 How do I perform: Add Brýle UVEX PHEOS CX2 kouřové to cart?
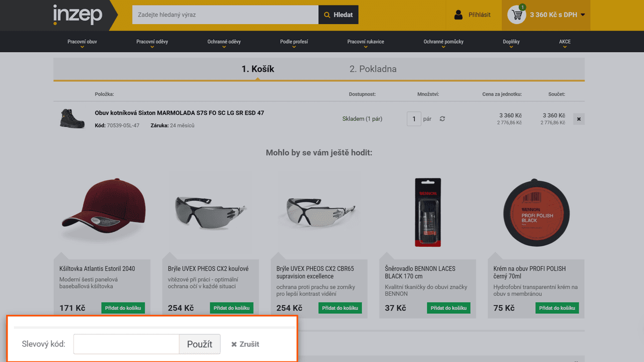(231, 308)
